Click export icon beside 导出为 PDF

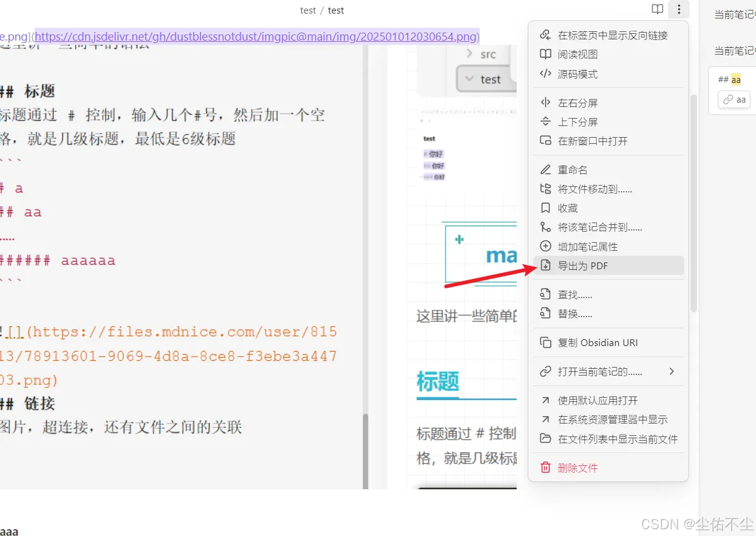[x=545, y=266]
